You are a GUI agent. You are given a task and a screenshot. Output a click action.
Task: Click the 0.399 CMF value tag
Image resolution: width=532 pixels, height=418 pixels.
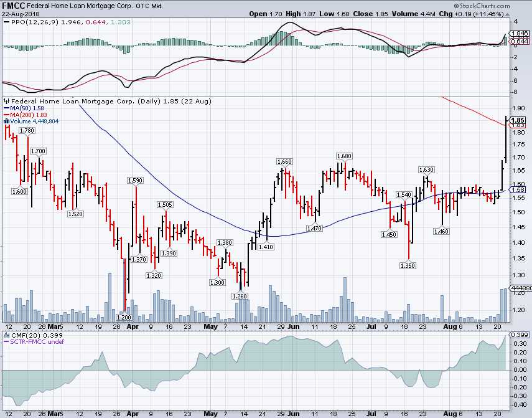click(x=518, y=335)
